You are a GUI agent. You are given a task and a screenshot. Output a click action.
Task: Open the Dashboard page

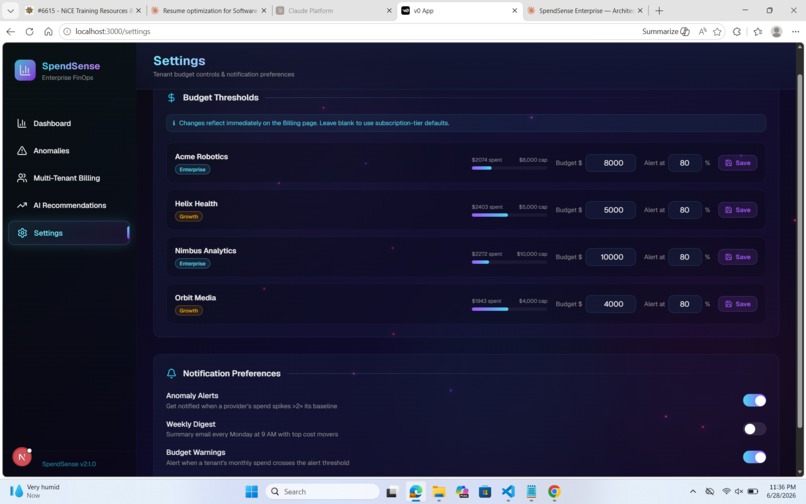coord(69,123)
